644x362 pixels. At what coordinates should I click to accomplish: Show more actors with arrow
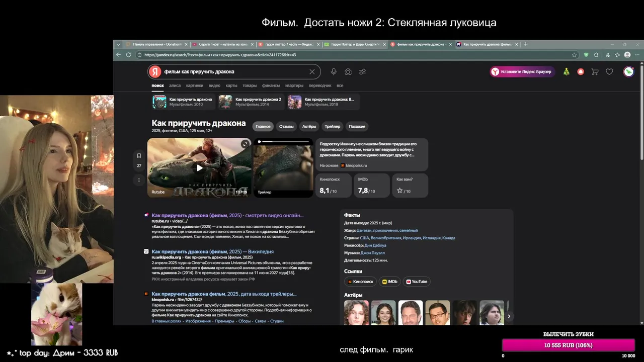click(509, 316)
